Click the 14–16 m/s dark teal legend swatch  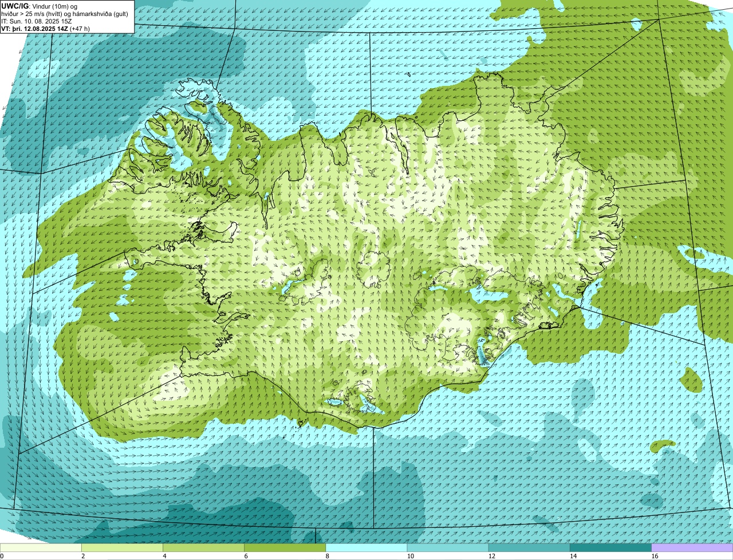610,548
